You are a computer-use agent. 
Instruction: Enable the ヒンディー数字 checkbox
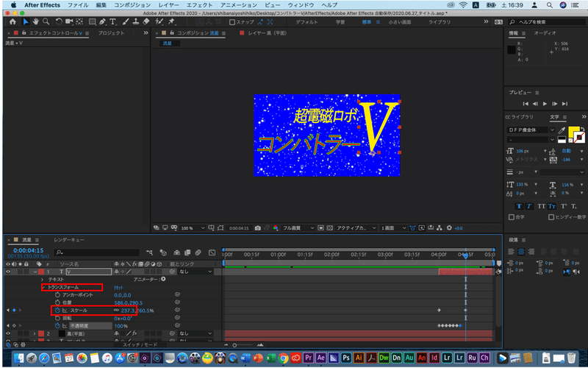click(551, 217)
